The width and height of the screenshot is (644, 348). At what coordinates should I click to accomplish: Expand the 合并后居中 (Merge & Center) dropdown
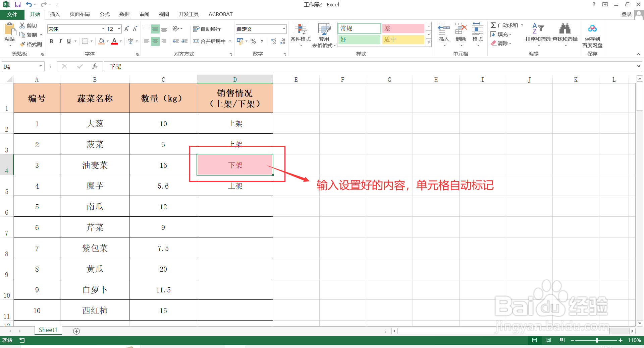(x=230, y=41)
